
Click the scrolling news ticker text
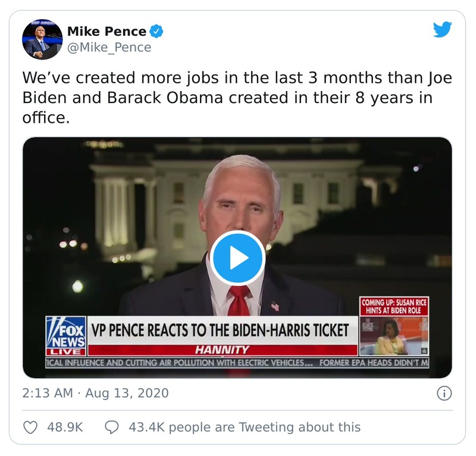tap(238, 360)
